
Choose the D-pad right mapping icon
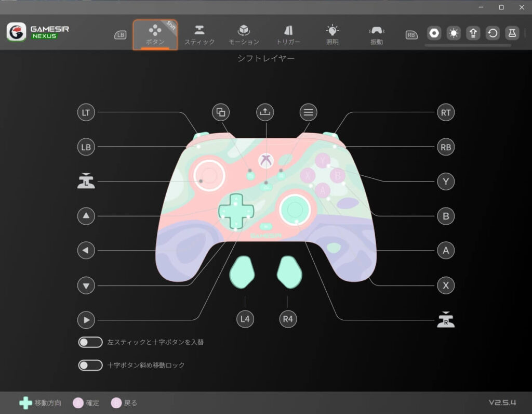coord(86,320)
